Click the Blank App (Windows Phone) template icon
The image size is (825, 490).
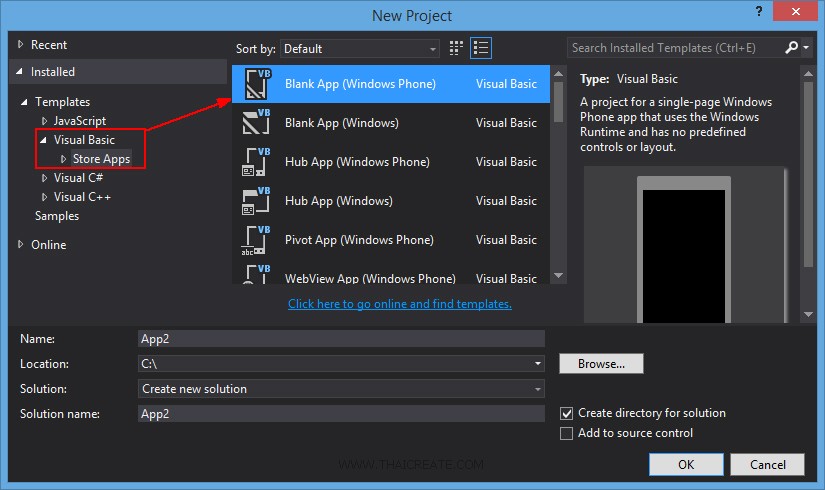(256, 84)
